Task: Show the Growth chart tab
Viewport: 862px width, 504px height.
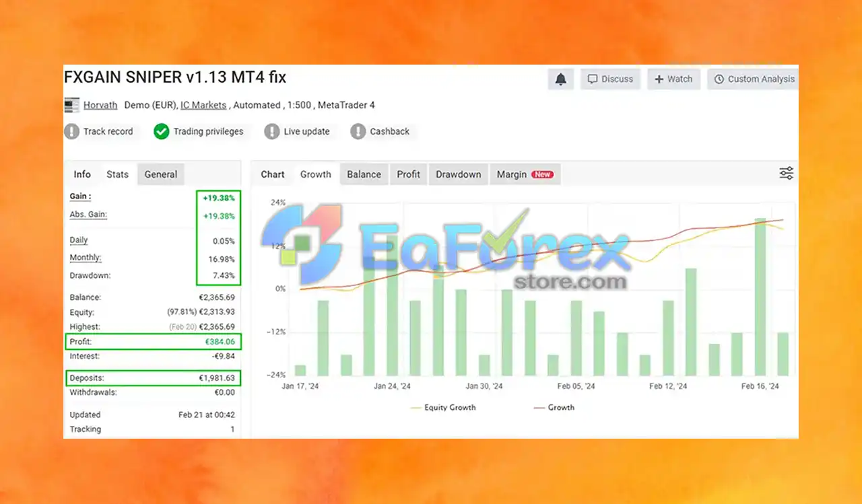Action: click(x=316, y=174)
